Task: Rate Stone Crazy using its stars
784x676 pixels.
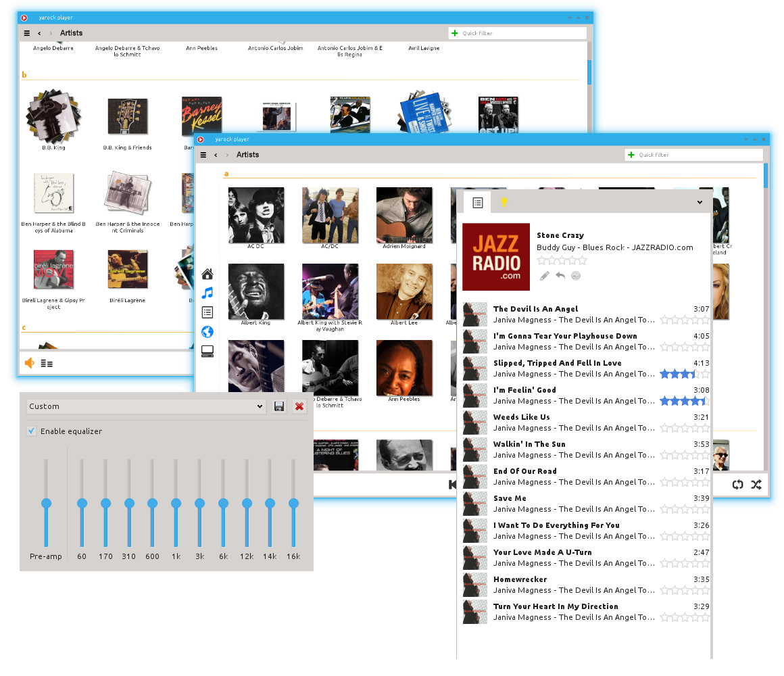Action: tap(562, 260)
